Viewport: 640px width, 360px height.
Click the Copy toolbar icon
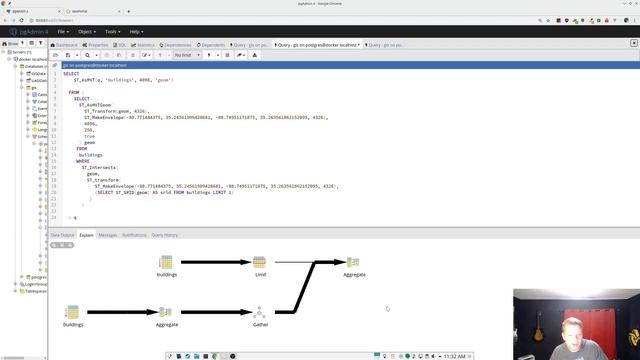[x=107, y=55]
